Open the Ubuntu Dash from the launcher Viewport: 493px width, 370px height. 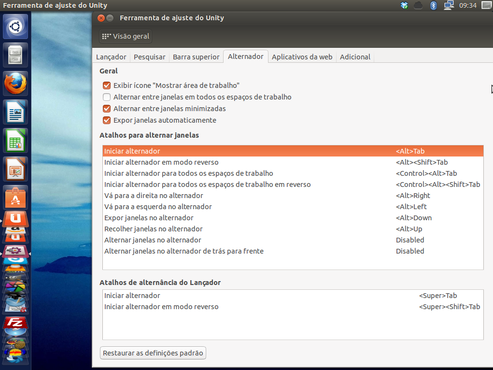15,27
